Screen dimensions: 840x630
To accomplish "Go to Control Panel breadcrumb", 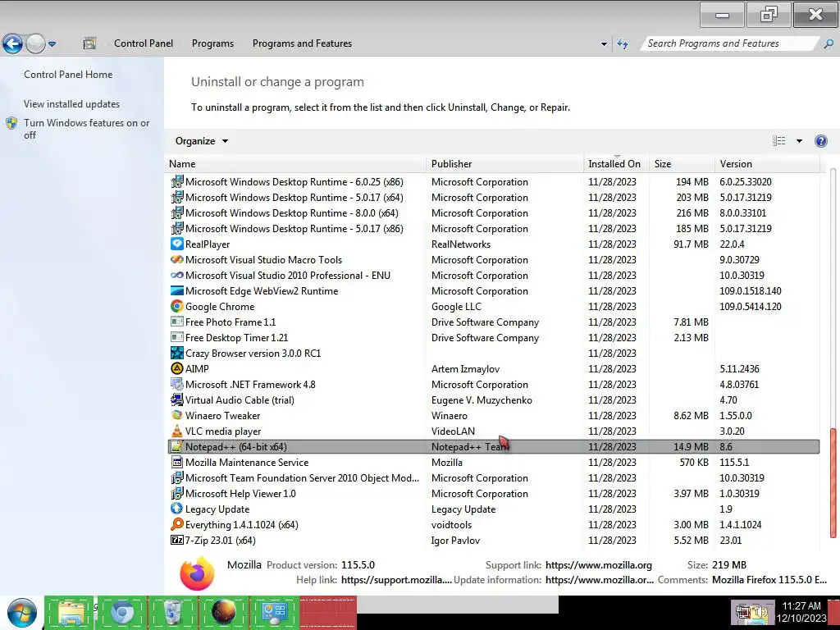I will coord(144,43).
